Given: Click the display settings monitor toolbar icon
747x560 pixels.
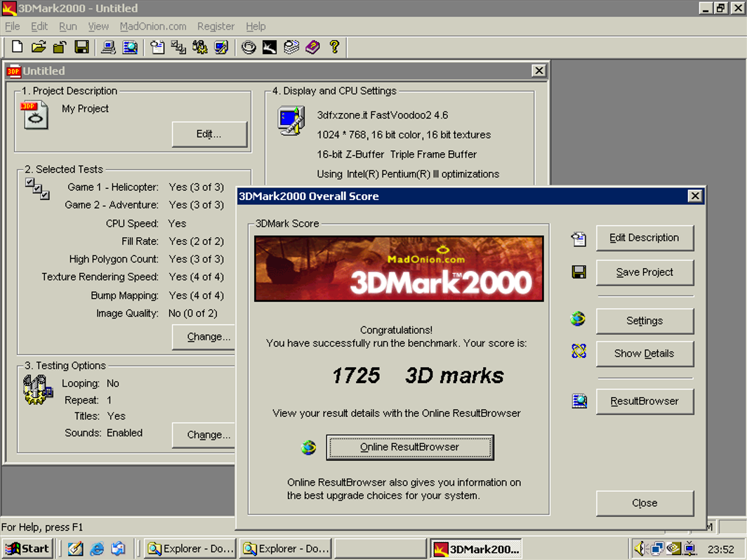Looking at the screenshot, I should (x=222, y=46).
